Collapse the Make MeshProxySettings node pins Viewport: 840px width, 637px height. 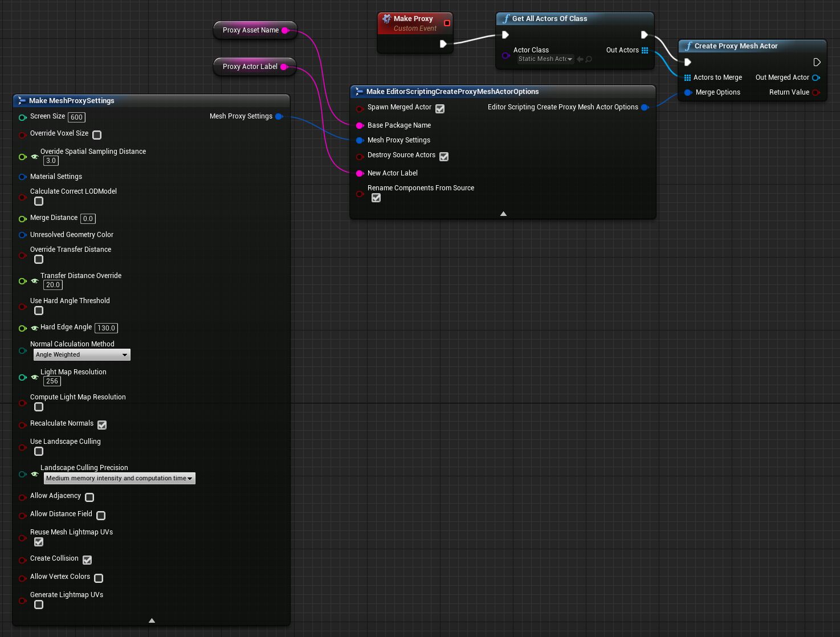tap(152, 620)
